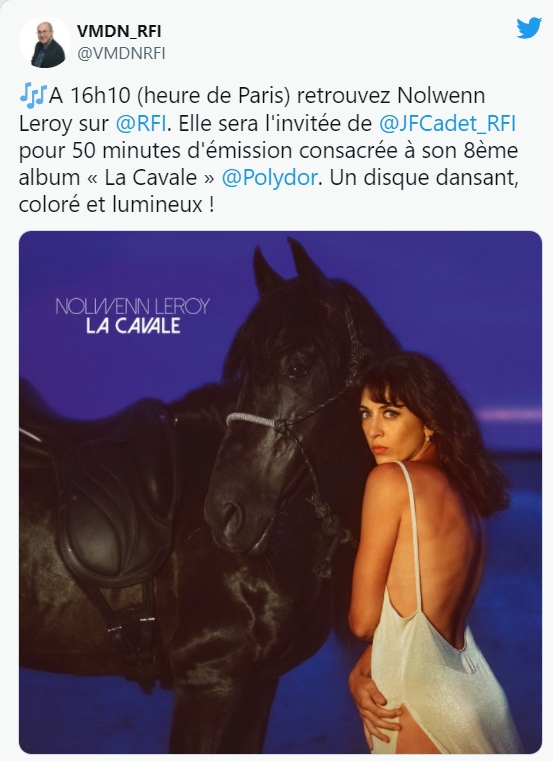
Task: Open the @JFCadet_RFI mention
Action: [x=447, y=124]
